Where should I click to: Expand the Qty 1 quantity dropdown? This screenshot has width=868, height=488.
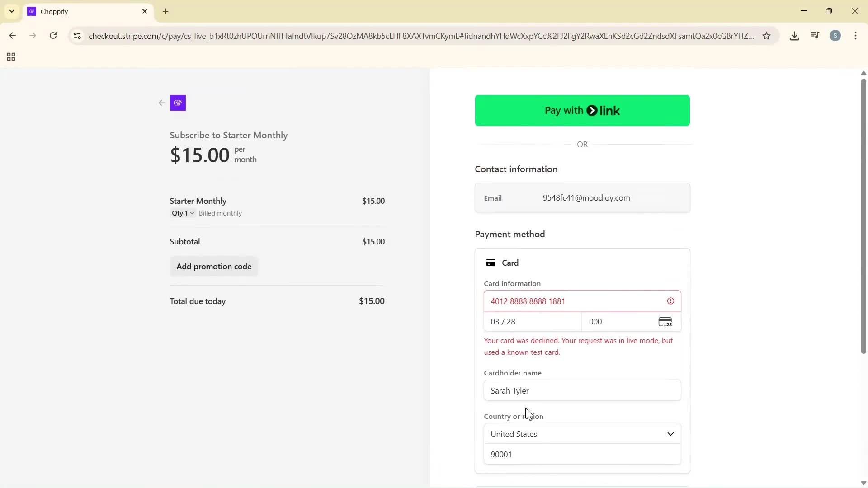coord(182,213)
